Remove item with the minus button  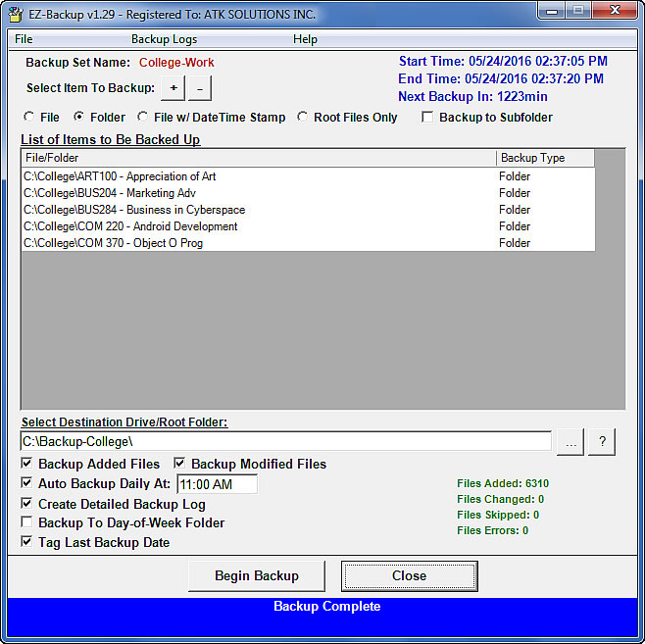pos(200,88)
